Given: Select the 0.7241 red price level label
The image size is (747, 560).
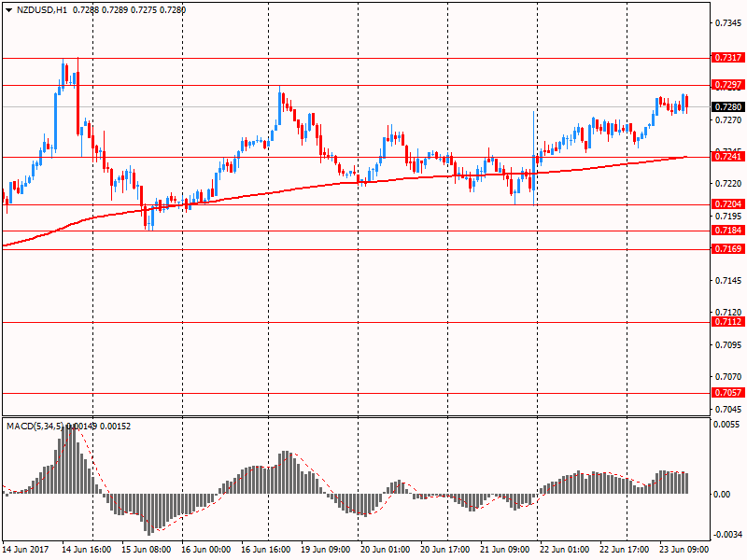Looking at the screenshot, I should (728, 156).
